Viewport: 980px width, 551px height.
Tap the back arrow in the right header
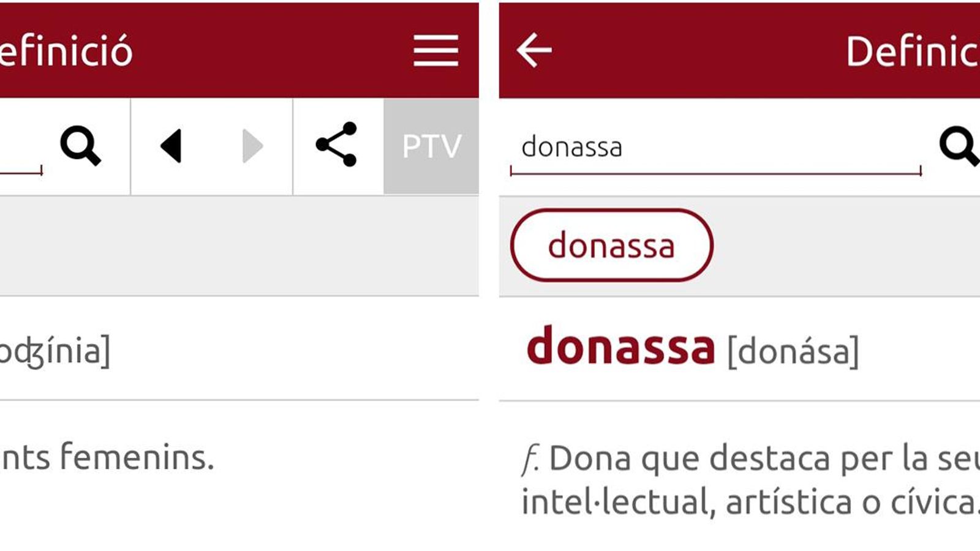pyautogui.click(x=534, y=50)
